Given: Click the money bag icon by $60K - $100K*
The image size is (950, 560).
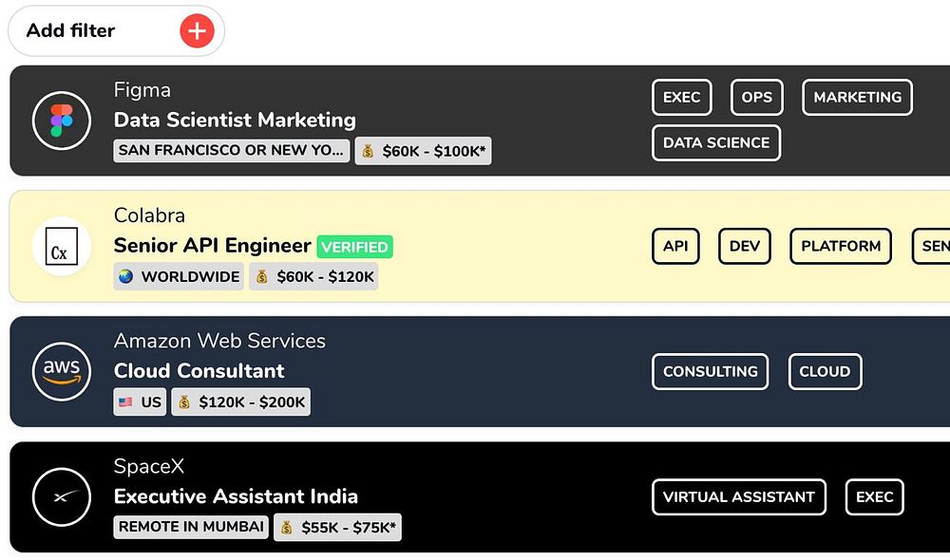Looking at the screenshot, I should pos(368,151).
